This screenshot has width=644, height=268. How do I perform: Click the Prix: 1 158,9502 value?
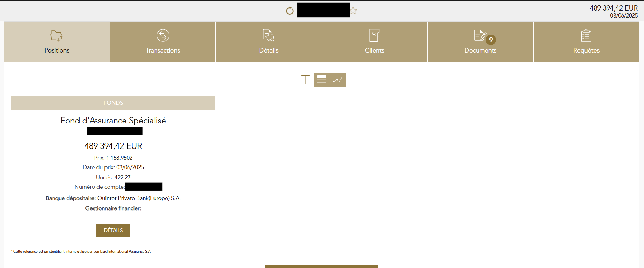[x=113, y=158]
